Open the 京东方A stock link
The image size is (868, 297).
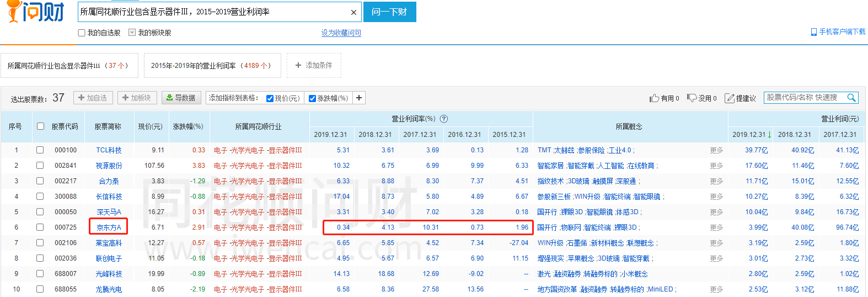tap(109, 227)
